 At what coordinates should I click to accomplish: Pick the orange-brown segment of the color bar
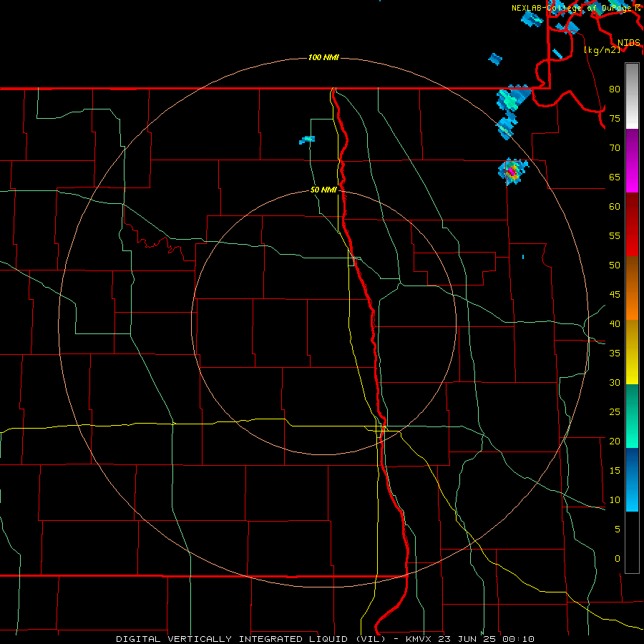pyautogui.click(x=632, y=288)
